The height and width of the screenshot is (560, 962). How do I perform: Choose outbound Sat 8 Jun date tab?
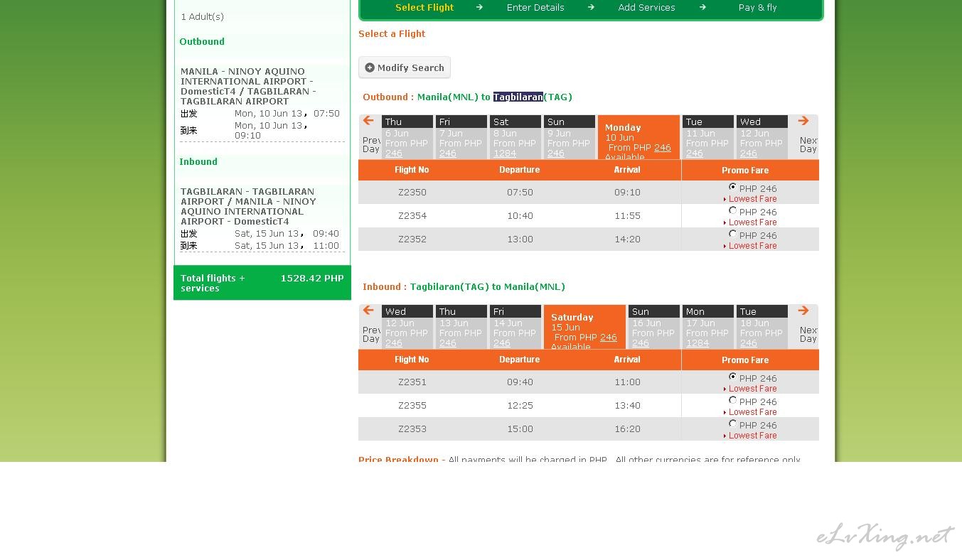(x=515, y=137)
